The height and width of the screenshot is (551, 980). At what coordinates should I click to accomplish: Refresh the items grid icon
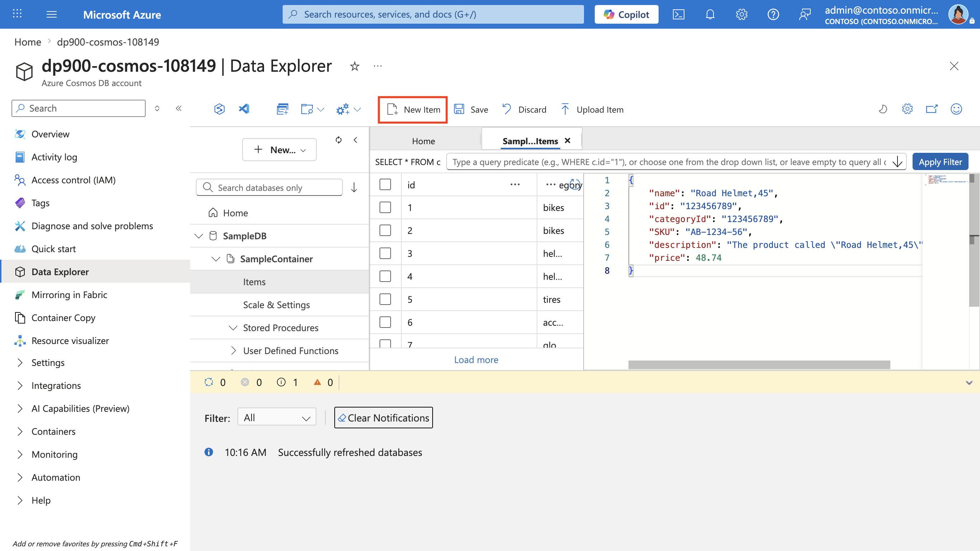click(x=575, y=184)
